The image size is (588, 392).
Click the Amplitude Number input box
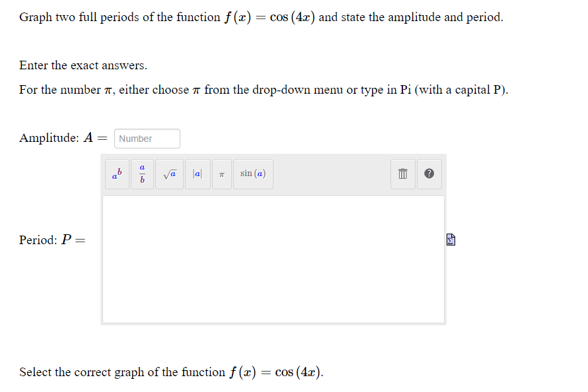coord(147,139)
